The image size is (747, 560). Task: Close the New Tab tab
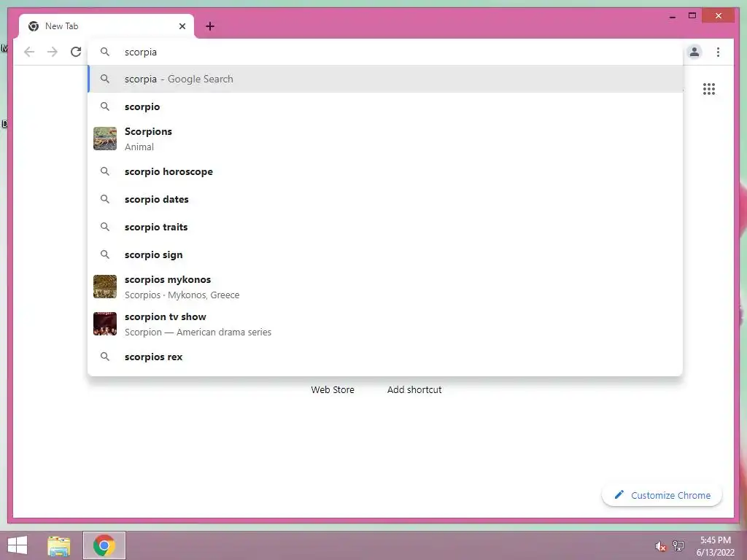coord(182,26)
